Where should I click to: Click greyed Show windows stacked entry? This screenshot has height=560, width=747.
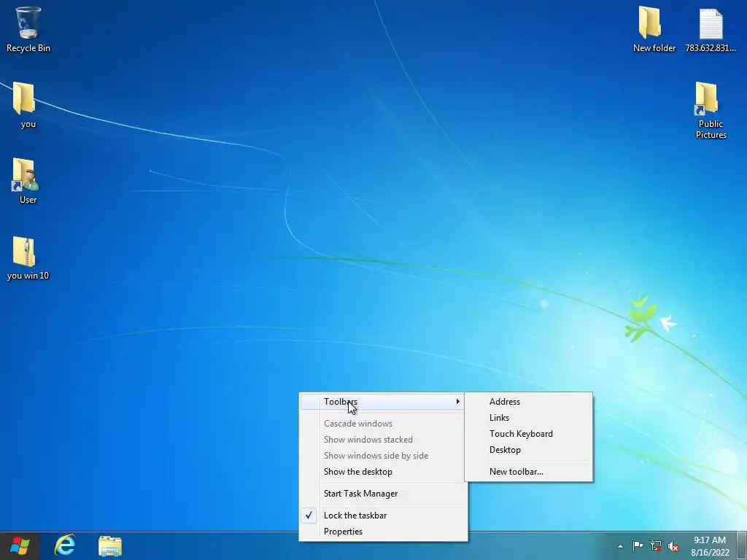(383, 440)
